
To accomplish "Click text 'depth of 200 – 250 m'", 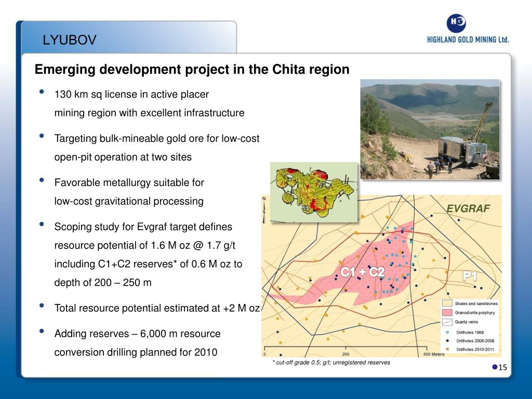I will [x=103, y=283].
